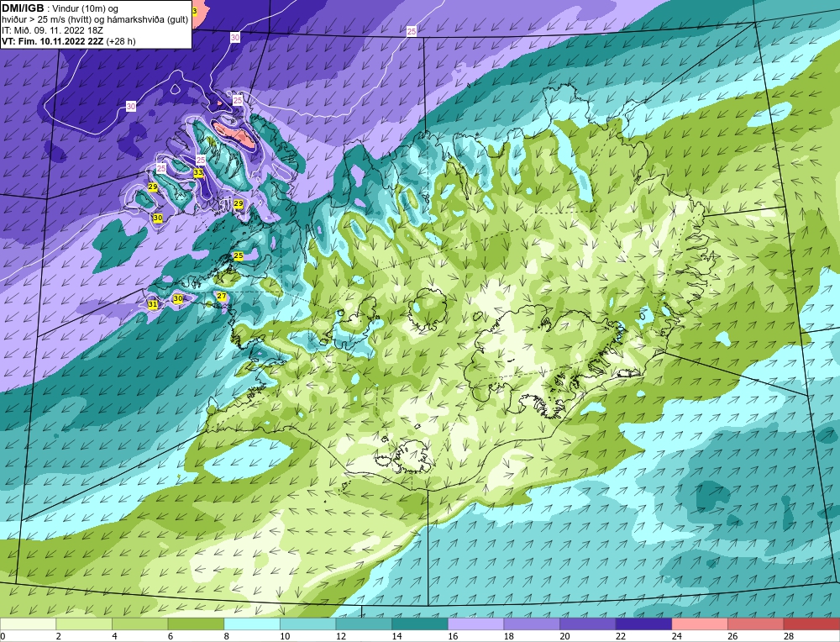Image resolution: width=840 pixels, height=642 pixels.
Task: Click the 'Vindur (10m) og' heading text
Action: [x=85, y=8]
